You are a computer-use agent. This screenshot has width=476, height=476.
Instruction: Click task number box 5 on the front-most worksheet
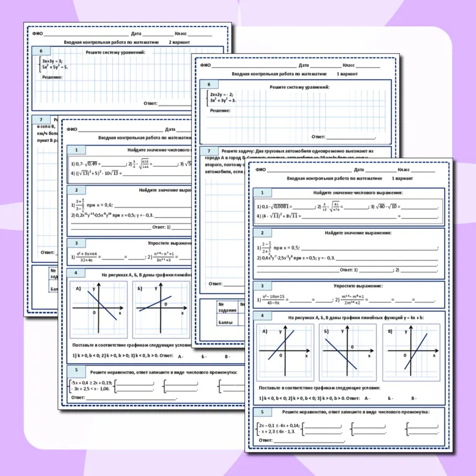tap(262, 412)
